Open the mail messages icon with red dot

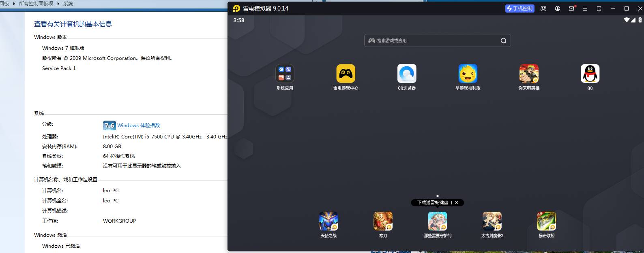(x=572, y=8)
